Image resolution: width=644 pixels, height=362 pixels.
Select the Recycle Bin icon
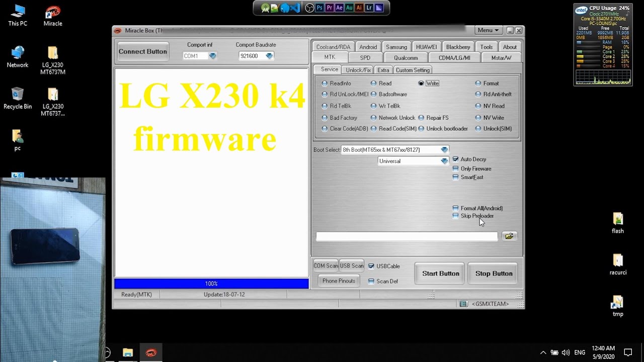18,98
